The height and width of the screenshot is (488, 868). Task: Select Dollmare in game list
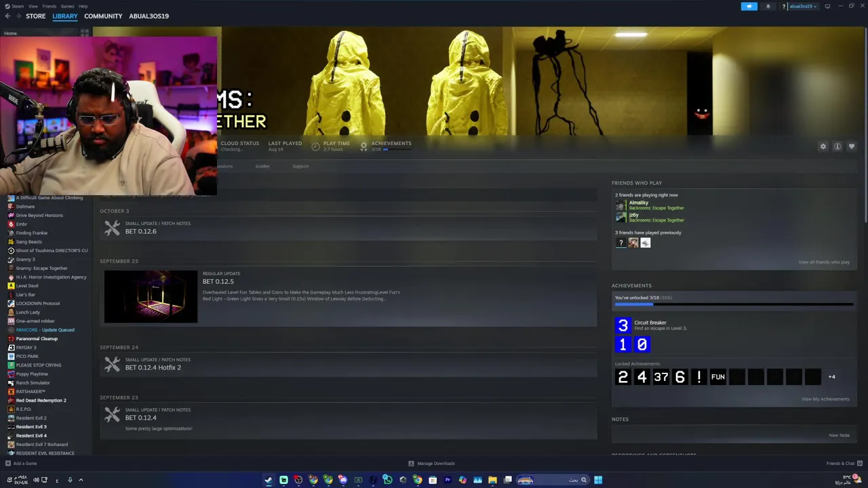pos(25,207)
